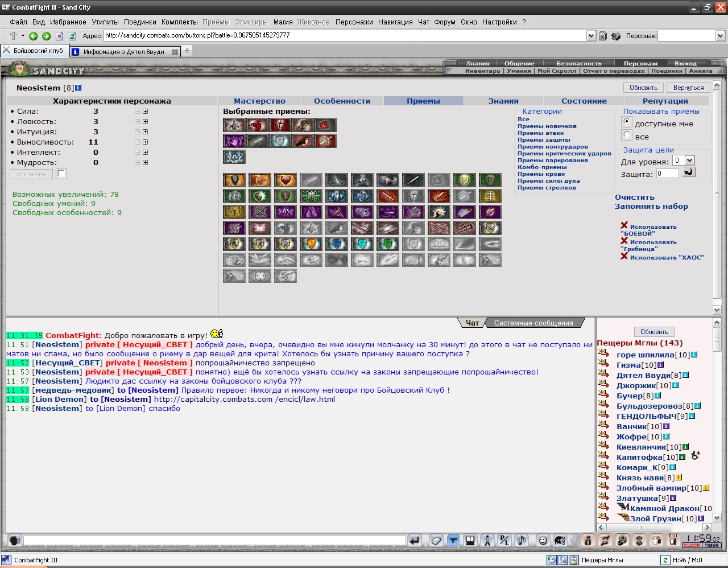The height and width of the screenshot is (568, 728).
Task: Select the heart skill icon on orange
Action: (x=286, y=180)
